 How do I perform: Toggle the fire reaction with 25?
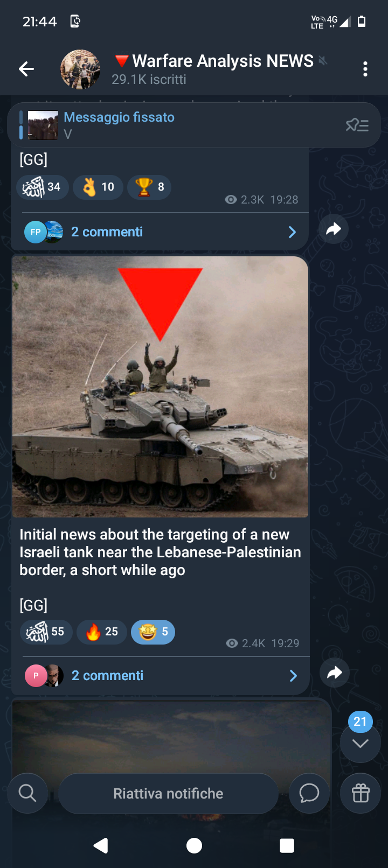(x=102, y=632)
